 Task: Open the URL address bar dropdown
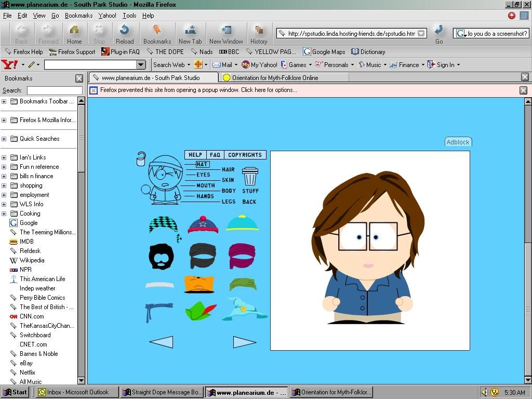421,34
